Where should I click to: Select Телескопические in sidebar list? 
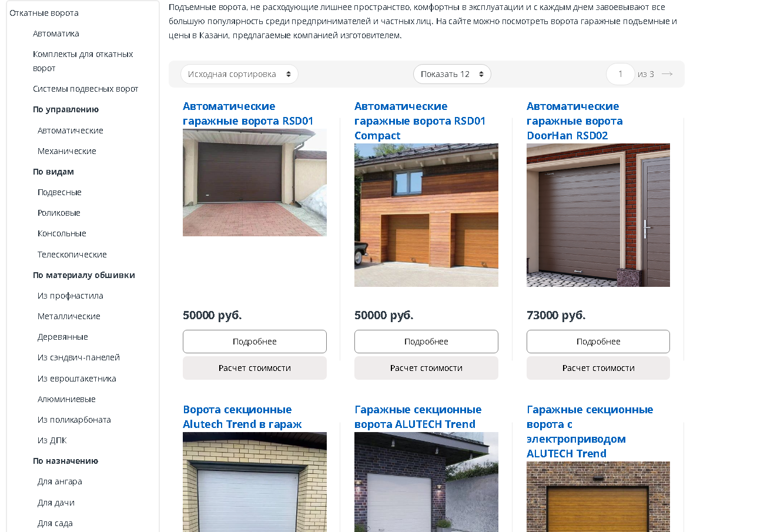(72, 255)
